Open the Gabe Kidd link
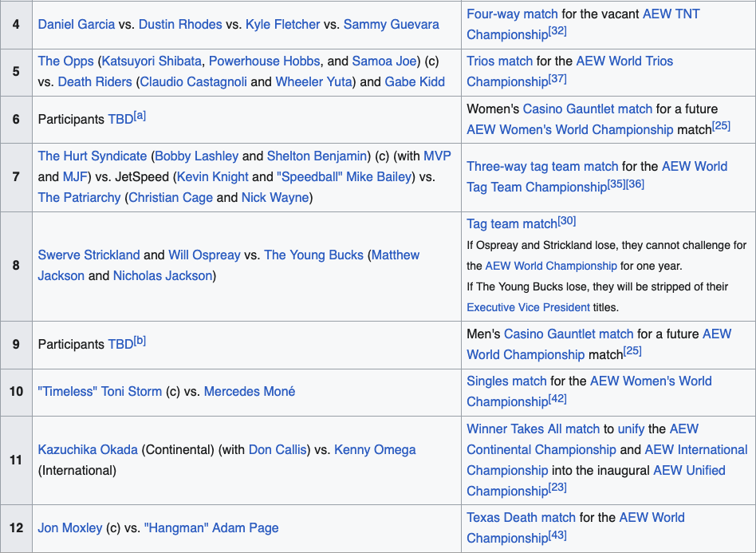Viewport: 756px width, 553px height. (415, 82)
